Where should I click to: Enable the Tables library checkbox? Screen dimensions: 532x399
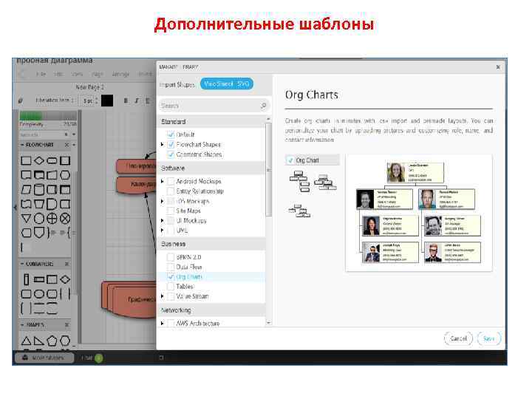pyautogui.click(x=171, y=287)
